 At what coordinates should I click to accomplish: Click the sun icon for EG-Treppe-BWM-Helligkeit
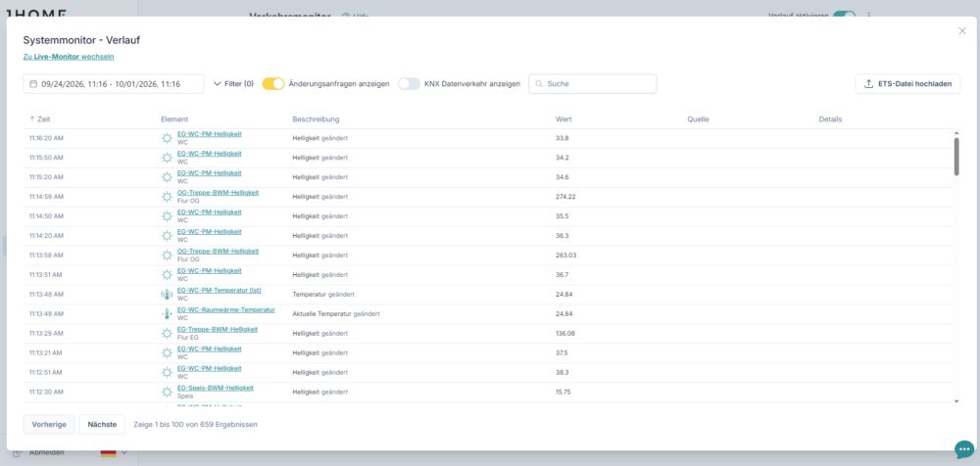[x=167, y=333]
